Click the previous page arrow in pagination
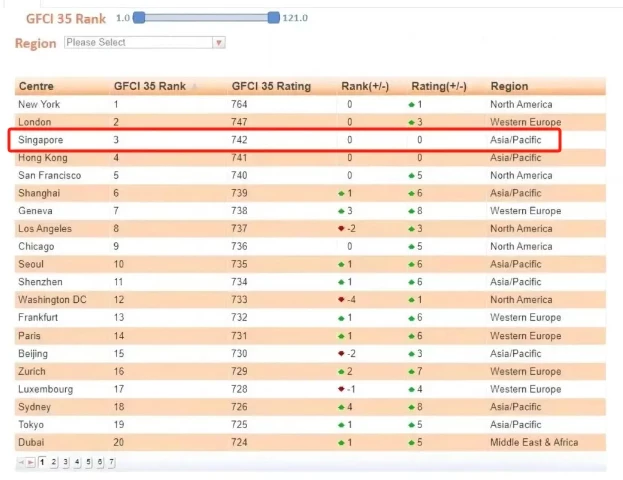The image size is (623, 480). tap(21, 462)
